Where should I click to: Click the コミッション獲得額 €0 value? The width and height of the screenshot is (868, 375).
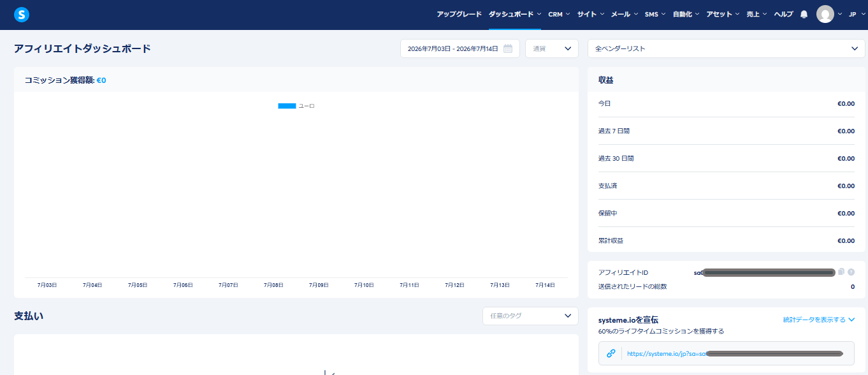point(101,80)
